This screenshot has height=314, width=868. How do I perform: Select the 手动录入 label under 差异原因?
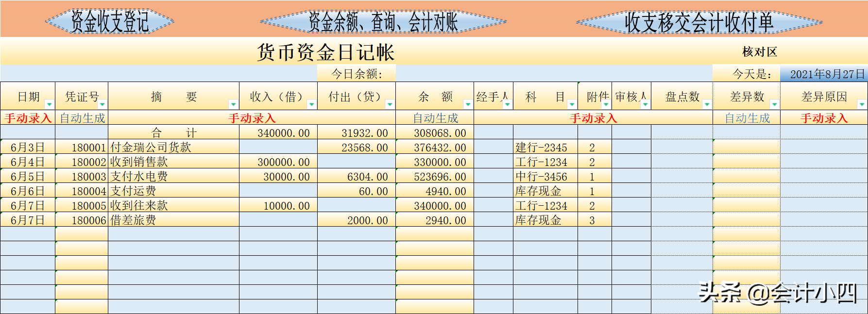pyautogui.click(x=824, y=118)
